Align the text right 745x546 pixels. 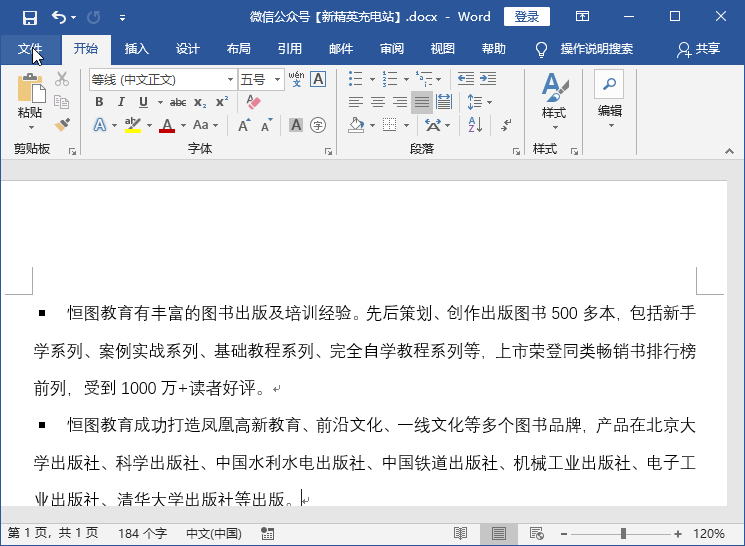[x=400, y=102]
